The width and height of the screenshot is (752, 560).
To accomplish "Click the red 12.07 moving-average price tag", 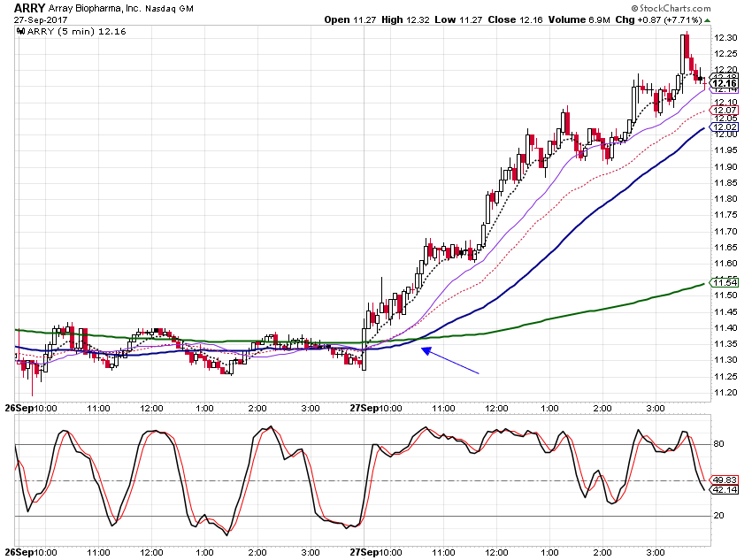I will pos(725,111).
